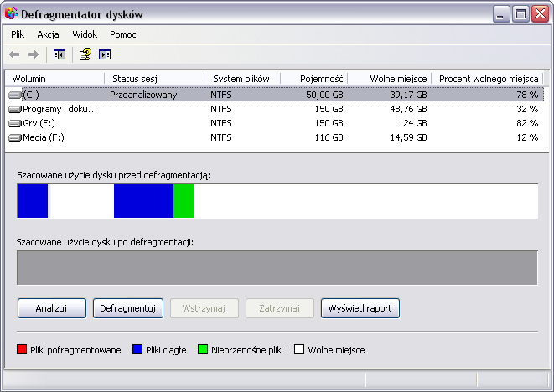Toggle the action pane toolbar icon
Image resolution: width=554 pixels, height=392 pixels.
105,54
